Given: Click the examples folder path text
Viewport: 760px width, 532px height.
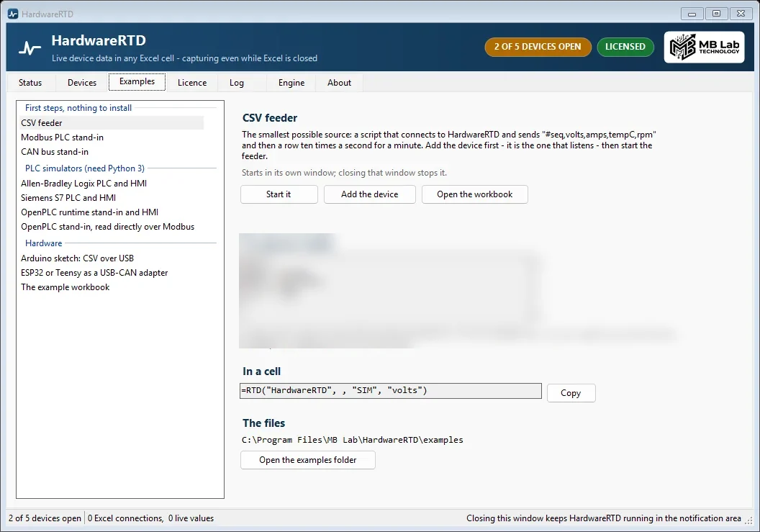Looking at the screenshot, I should coord(353,440).
